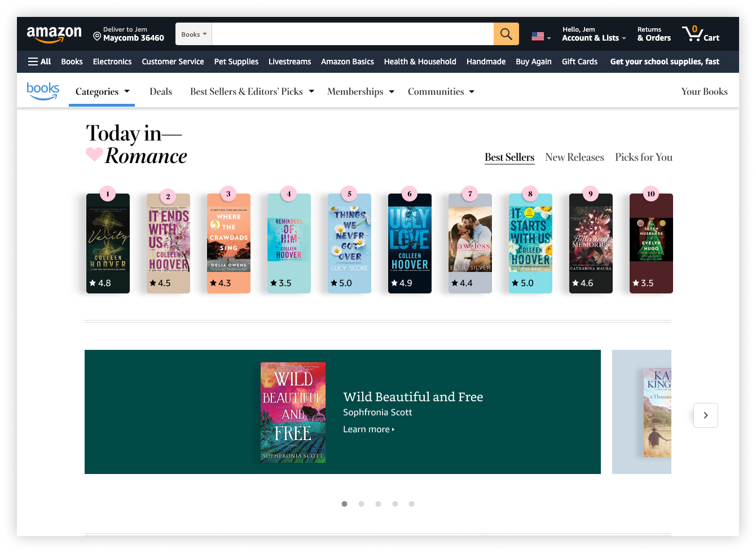Click the search magnifier button

point(506,34)
